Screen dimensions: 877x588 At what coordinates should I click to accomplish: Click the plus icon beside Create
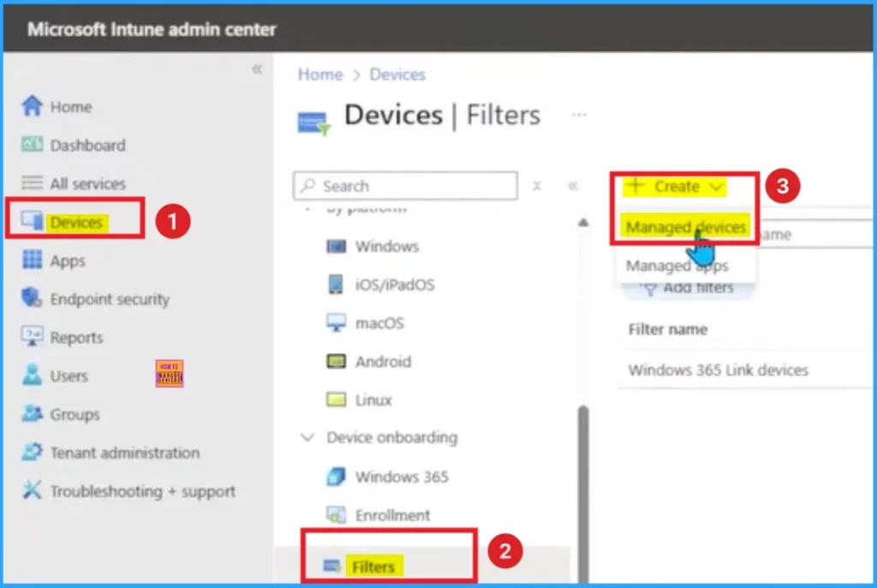(x=636, y=185)
